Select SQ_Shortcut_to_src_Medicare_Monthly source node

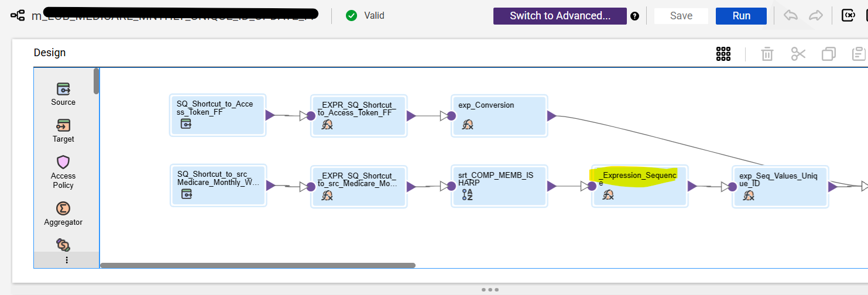[218, 186]
